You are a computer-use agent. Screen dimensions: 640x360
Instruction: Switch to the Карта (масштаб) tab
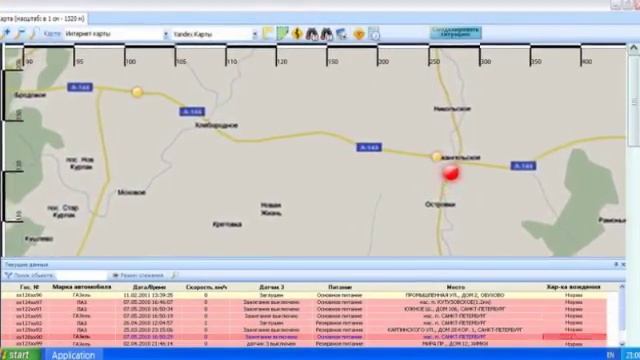tap(42, 19)
